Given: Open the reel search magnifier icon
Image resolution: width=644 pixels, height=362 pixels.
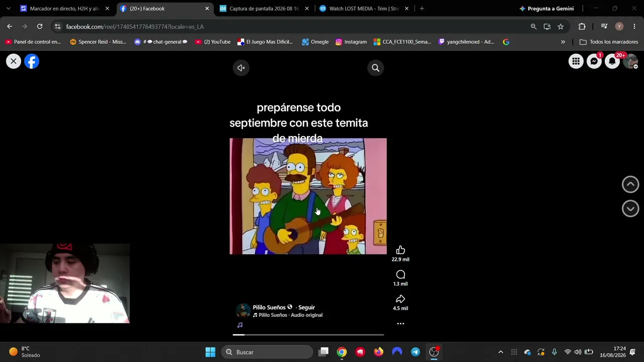Looking at the screenshot, I should (375, 68).
